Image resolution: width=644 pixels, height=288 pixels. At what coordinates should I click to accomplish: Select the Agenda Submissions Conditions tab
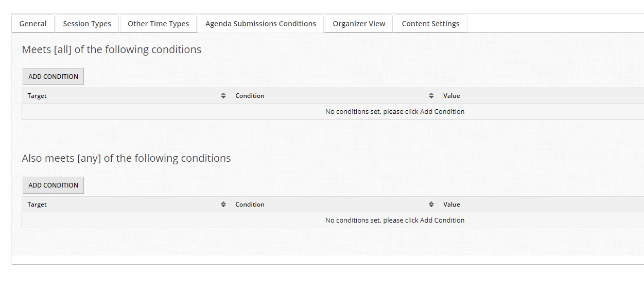click(260, 24)
